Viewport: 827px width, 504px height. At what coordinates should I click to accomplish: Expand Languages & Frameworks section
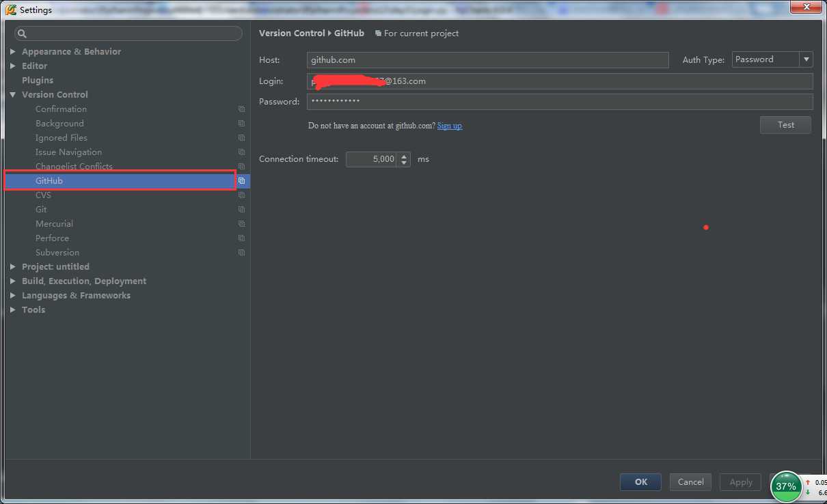13,295
